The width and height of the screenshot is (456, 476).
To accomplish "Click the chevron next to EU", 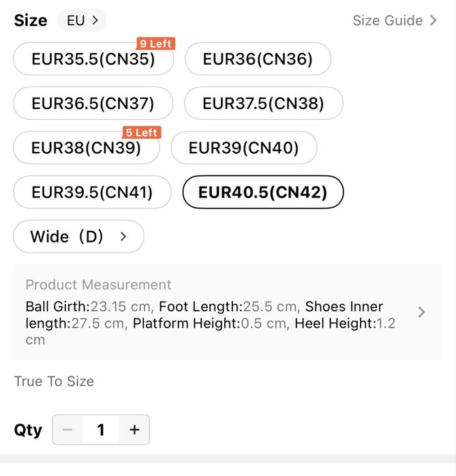I will pyautogui.click(x=95, y=20).
